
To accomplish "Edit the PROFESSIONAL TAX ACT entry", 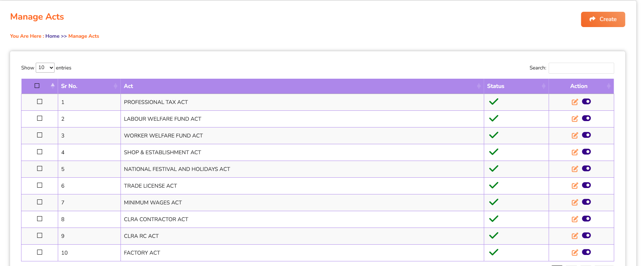I will point(575,102).
